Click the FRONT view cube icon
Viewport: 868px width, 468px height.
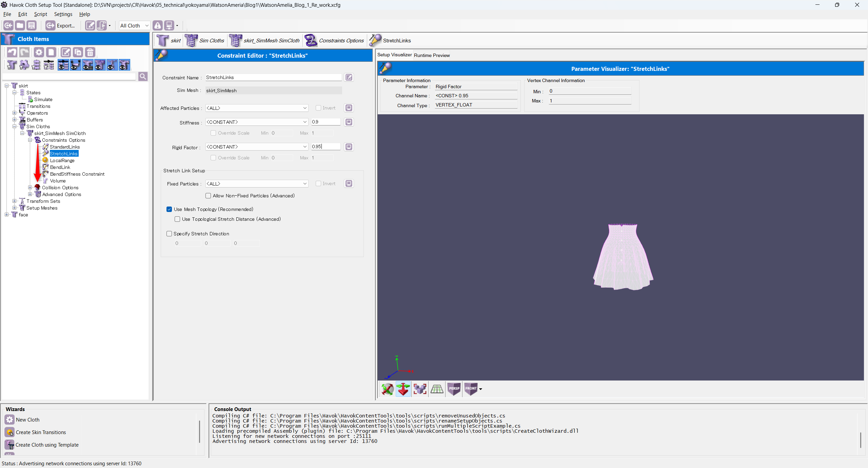click(x=471, y=389)
